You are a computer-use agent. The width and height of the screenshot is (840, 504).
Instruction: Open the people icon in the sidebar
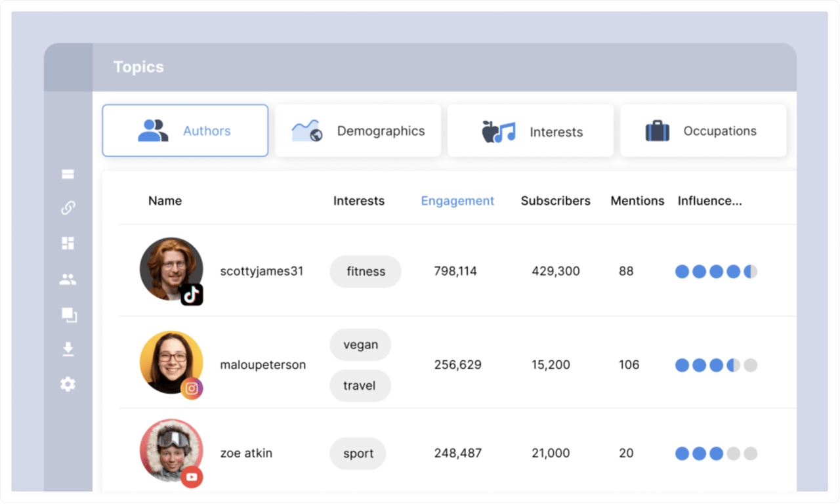pos(68,280)
